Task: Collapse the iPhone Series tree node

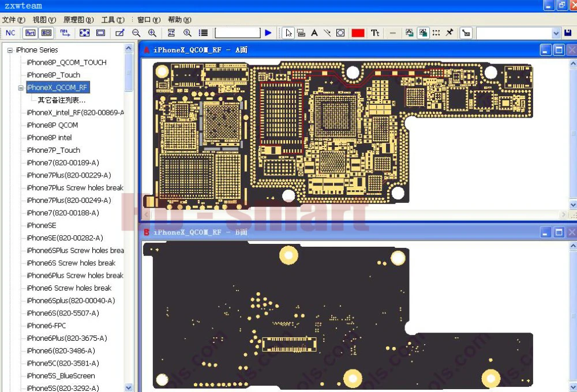Action: pyautogui.click(x=10, y=50)
